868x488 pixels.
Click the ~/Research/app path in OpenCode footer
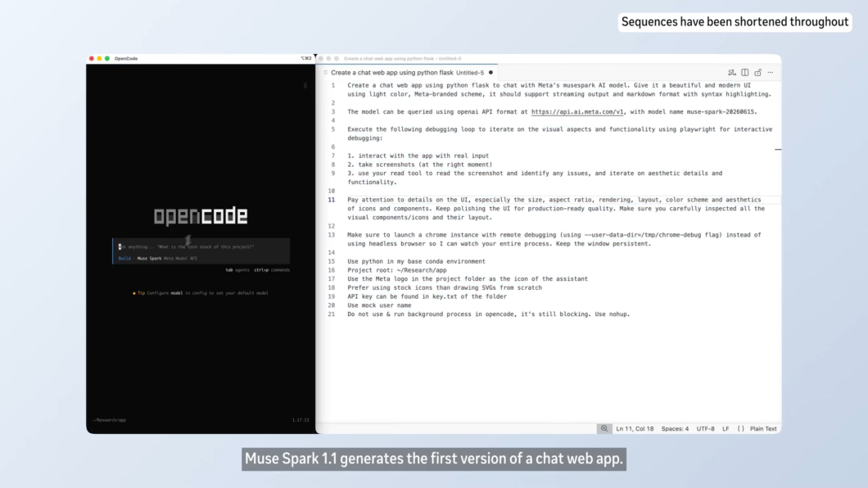coord(109,420)
